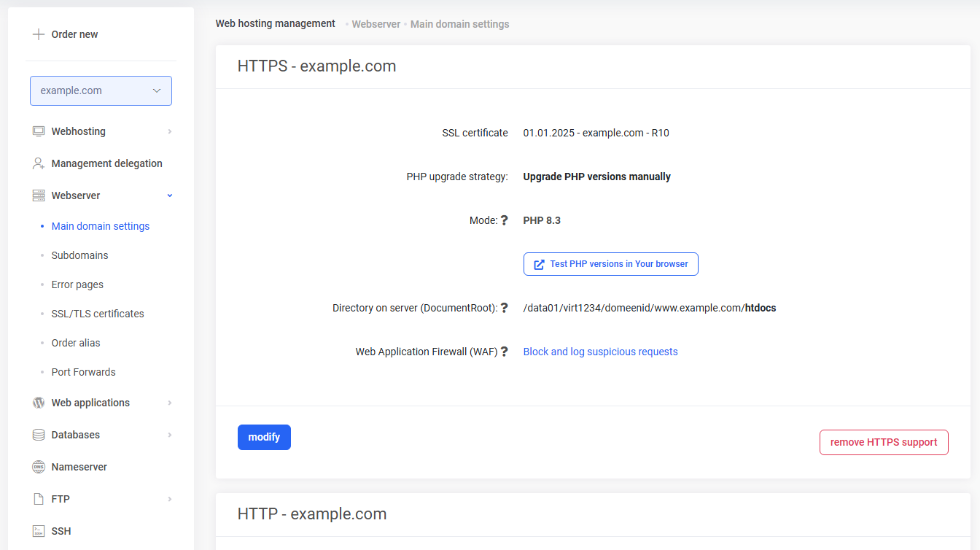Image resolution: width=980 pixels, height=550 pixels.
Task: Collapse the Webserver section chevron
Action: [x=170, y=195]
